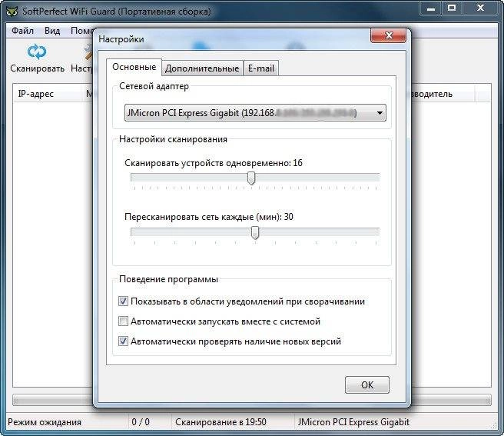Open the Вид menu
This screenshot has width=504, height=436.
click(52, 31)
